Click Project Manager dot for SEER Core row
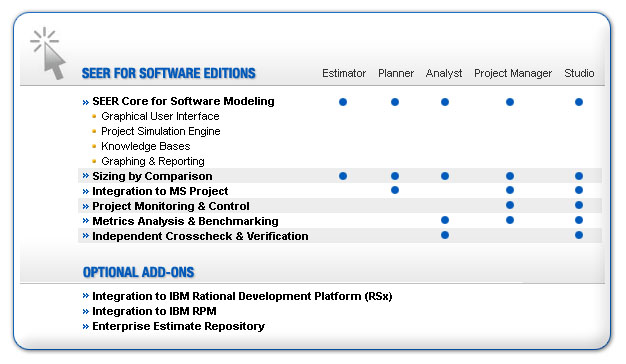The height and width of the screenshot is (364, 626). coord(510,102)
